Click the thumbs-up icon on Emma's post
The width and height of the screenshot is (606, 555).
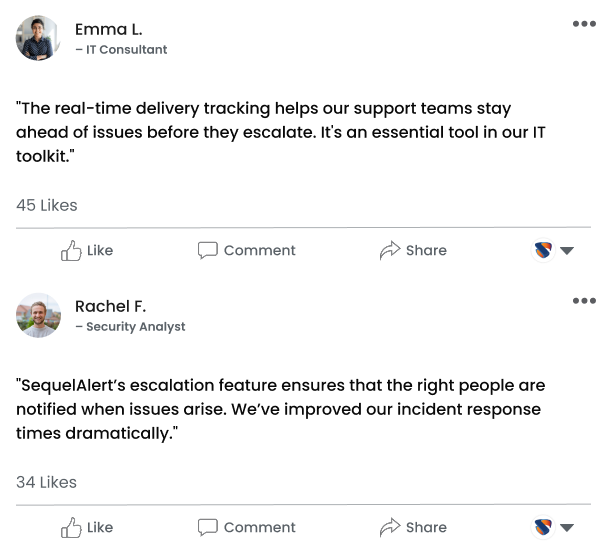(71, 251)
